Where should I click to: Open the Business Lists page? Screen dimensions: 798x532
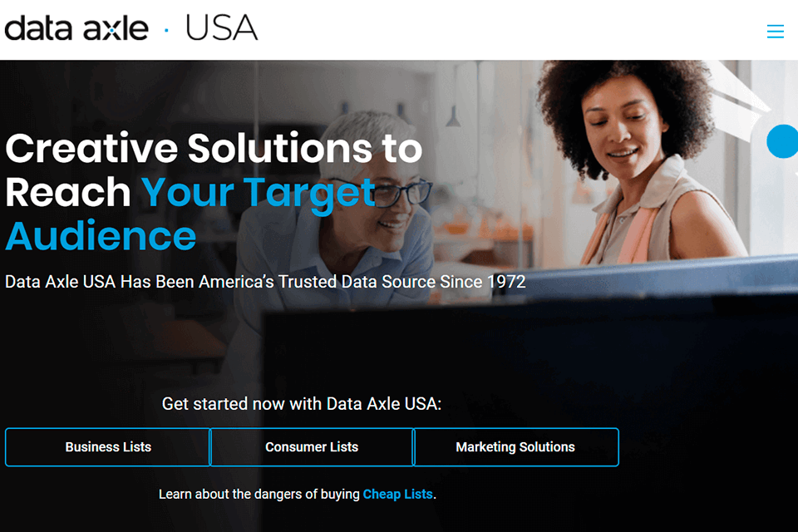click(108, 447)
